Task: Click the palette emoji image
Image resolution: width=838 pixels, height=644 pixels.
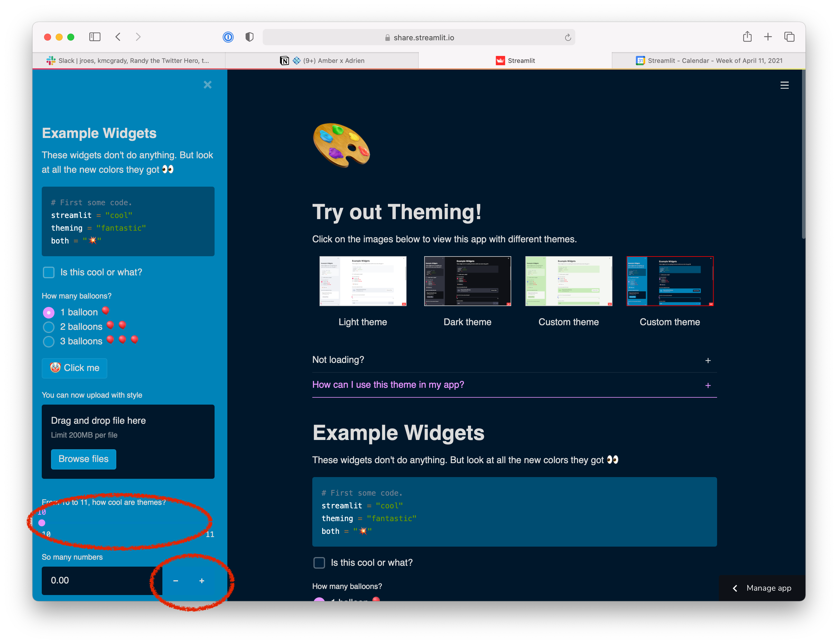Action: click(341, 145)
